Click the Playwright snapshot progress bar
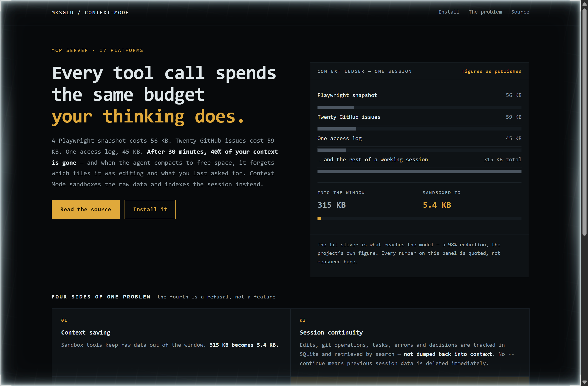 pyautogui.click(x=419, y=108)
